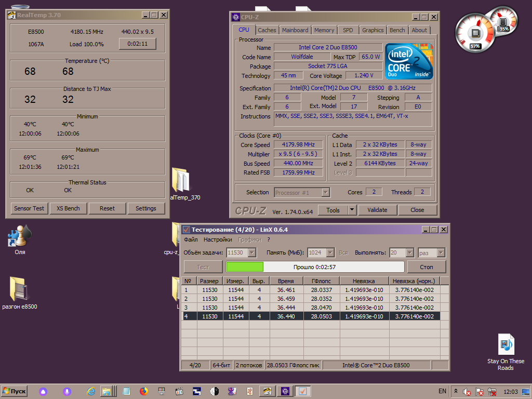Open the Объём задачи dropdown in LinX
Image resolution: width=532 pixels, height=399 pixels.
click(252, 253)
